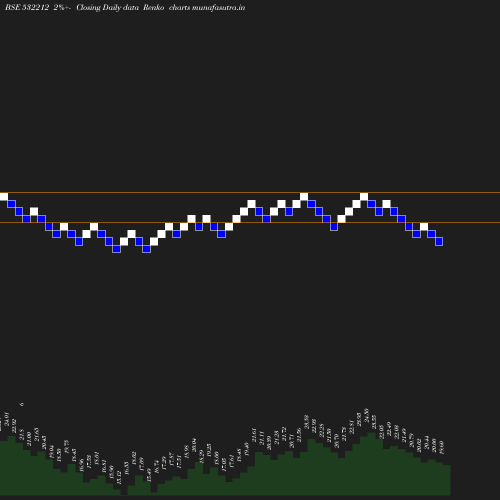The height and width of the screenshot is (500, 500).
Task: Click the 22.92 price label
Action: (x=14, y=426)
